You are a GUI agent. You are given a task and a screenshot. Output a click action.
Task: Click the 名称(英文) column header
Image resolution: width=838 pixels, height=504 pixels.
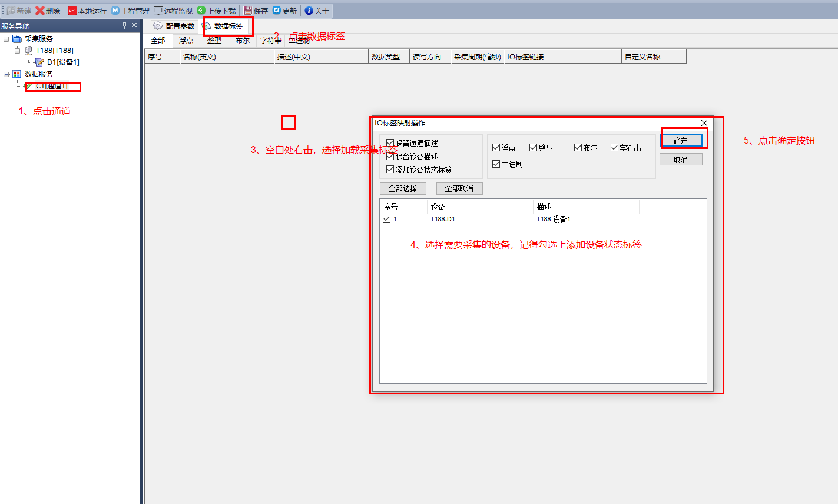click(x=227, y=57)
